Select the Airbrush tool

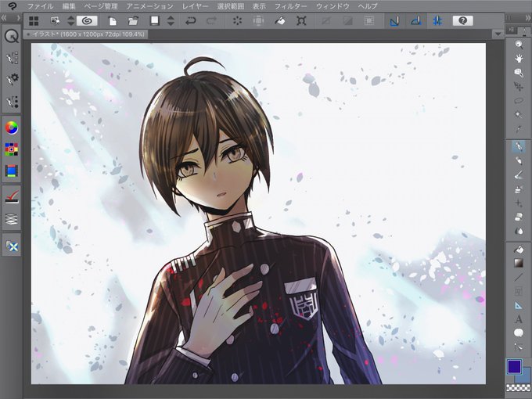pyautogui.click(x=519, y=189)
